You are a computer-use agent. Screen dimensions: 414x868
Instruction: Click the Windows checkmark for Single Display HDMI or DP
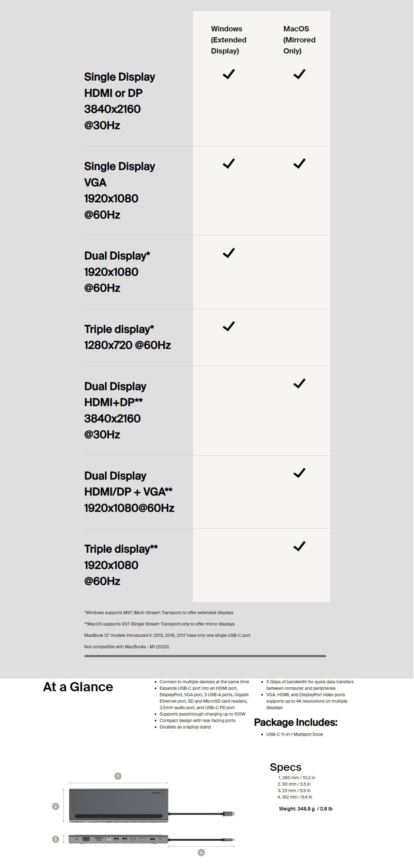coord(229,74)
